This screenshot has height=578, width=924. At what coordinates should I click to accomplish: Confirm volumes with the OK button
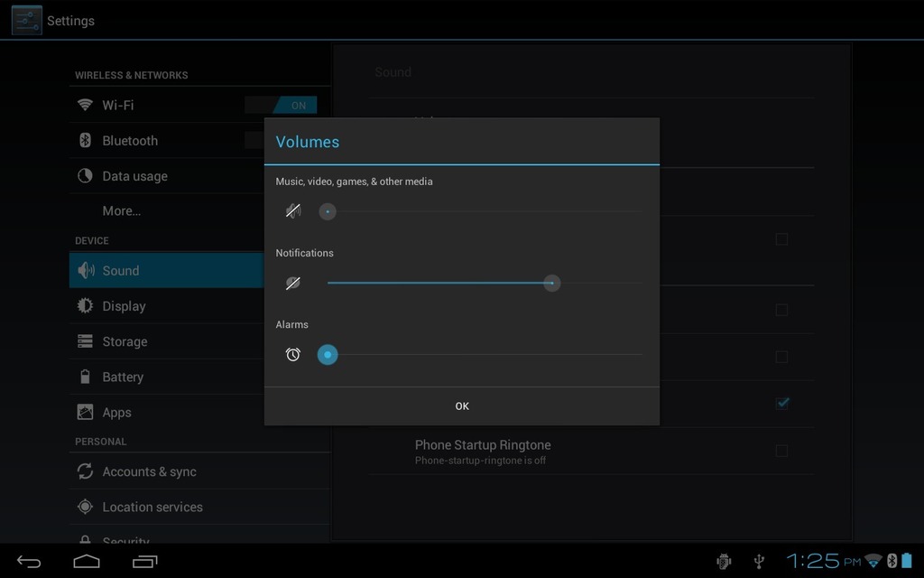[x=462, y=406]
